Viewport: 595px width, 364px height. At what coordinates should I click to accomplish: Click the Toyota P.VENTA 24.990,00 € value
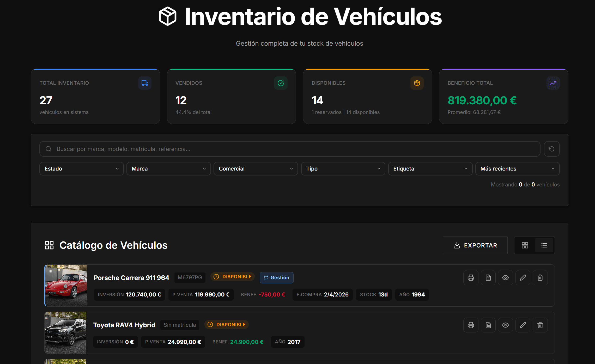(x=184, y=342)
